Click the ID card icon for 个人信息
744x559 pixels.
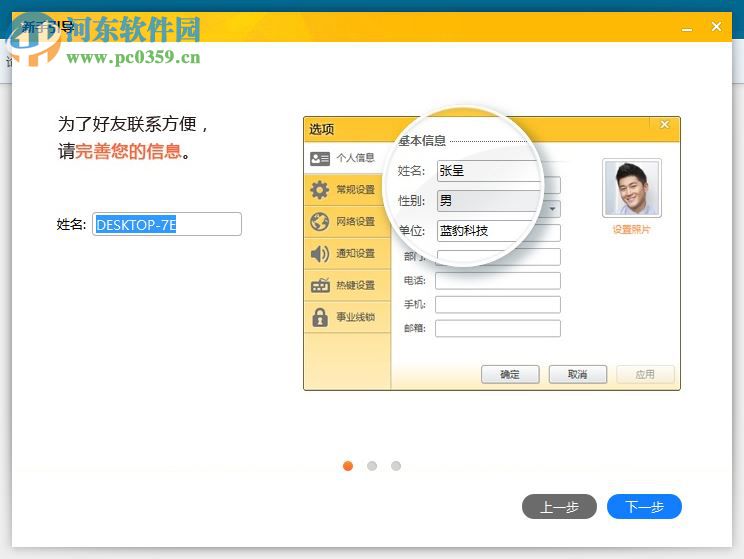click(x=319, y=158)
